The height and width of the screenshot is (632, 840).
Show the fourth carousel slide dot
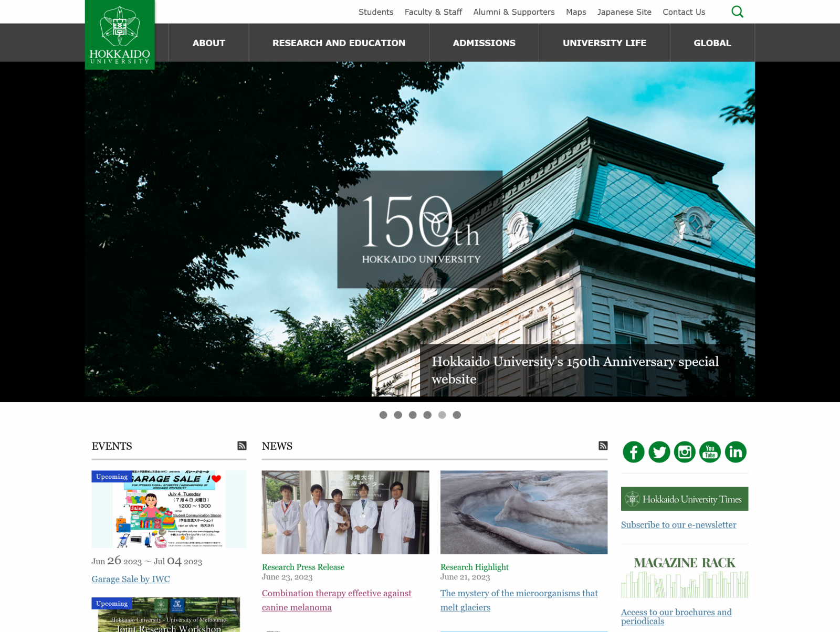click(427, 415)
